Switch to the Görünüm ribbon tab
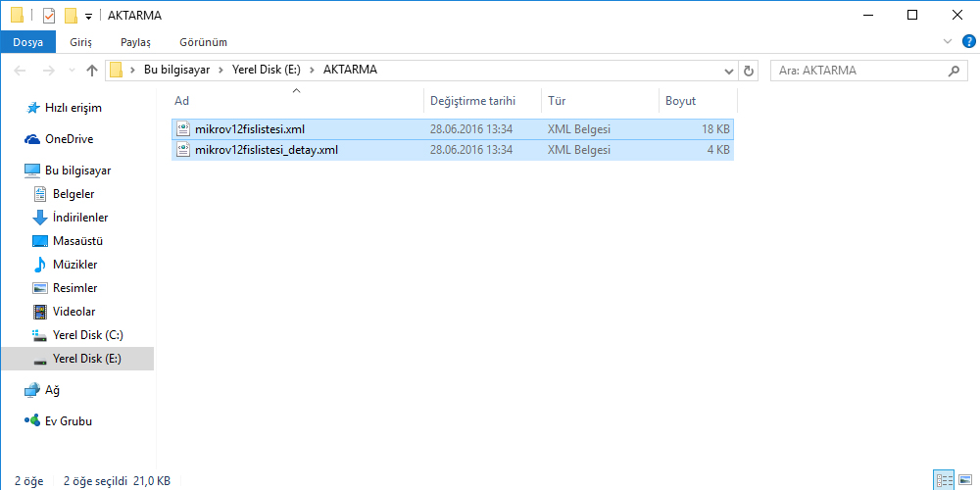Screen dimensions: 980x490 coord(203,42)
